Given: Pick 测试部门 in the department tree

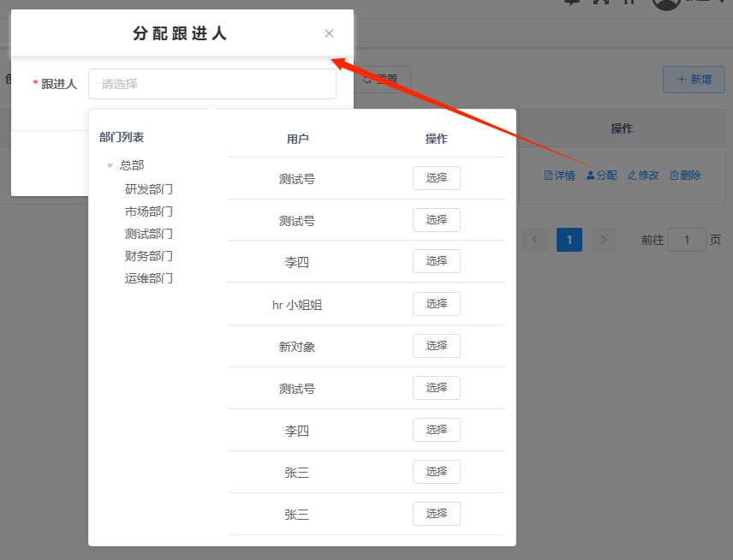Looking at the screenshot, I should point(148,234).
